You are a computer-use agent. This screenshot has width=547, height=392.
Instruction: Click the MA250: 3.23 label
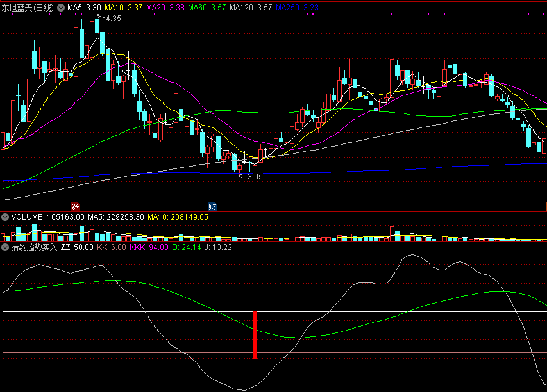297,8
